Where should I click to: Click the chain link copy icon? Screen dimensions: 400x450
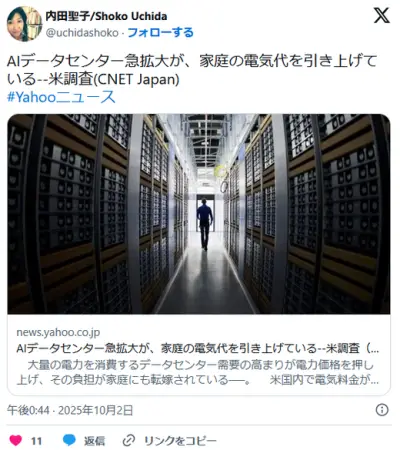(128, 441)
